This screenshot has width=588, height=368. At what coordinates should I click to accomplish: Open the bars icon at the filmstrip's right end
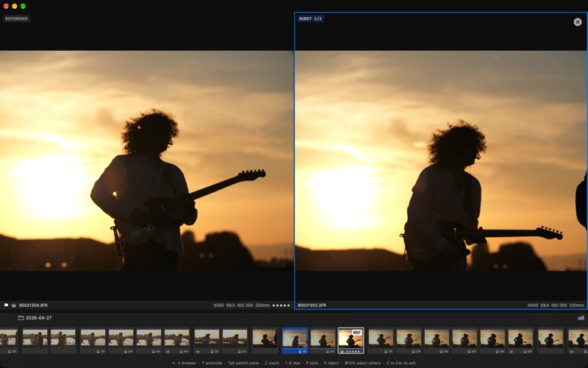coord(581,318)
